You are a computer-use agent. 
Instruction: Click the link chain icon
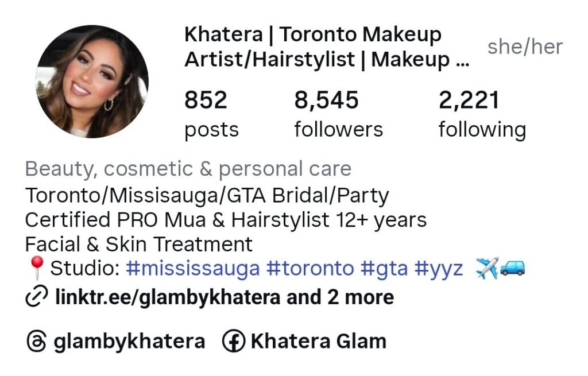click(x=36, y=296)
